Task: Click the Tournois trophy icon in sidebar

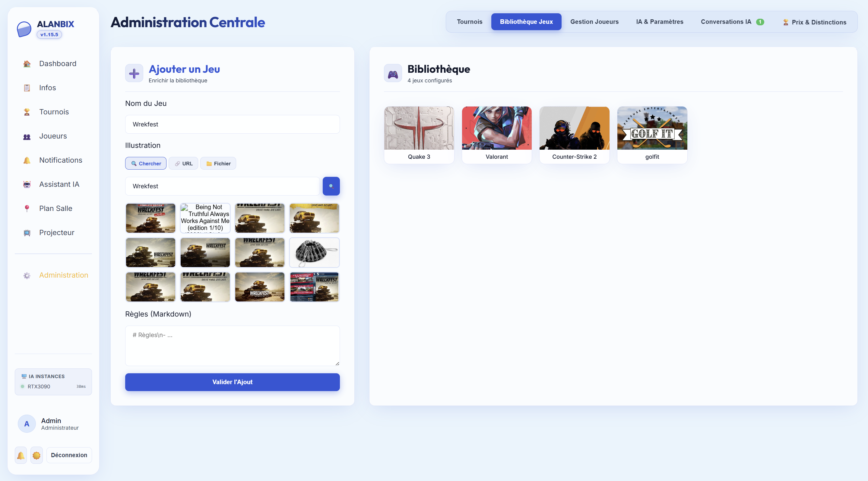Action: click(x=27, y=112)
